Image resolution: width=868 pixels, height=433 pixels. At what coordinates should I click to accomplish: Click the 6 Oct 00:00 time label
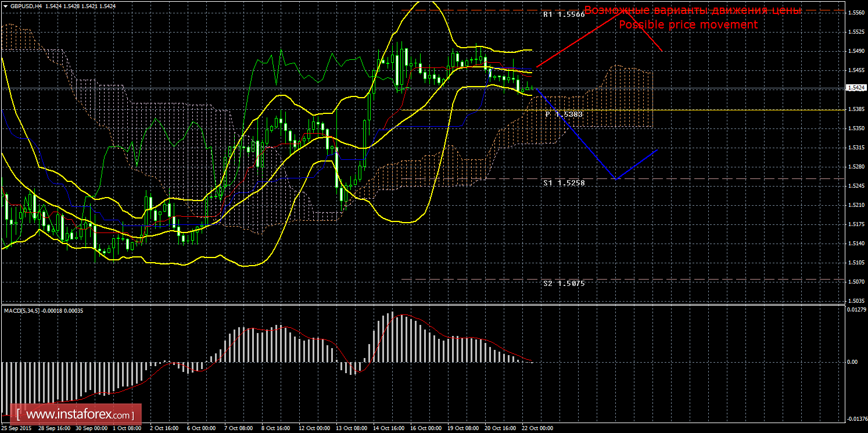[202, 428]
